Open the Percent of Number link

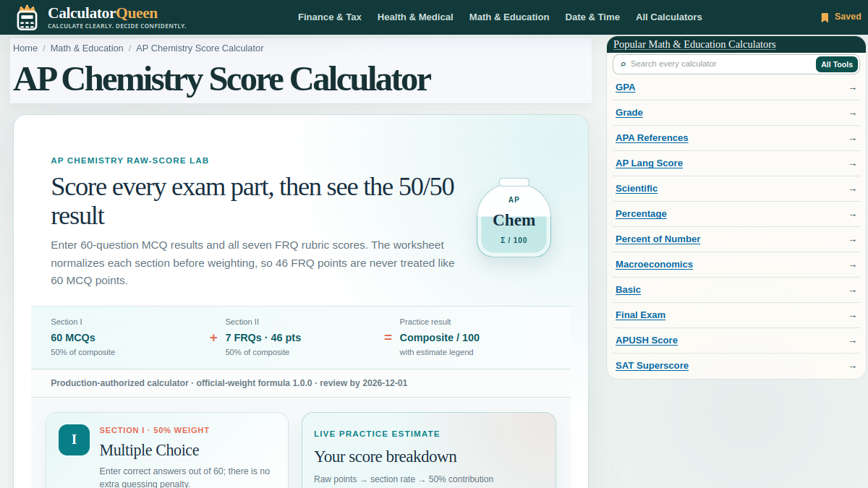(658, 239)
